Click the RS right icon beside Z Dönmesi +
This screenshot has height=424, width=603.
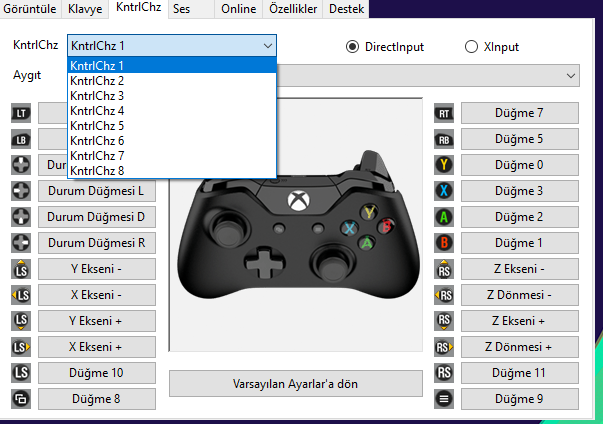pyautogui.click(x=444, y=347)
